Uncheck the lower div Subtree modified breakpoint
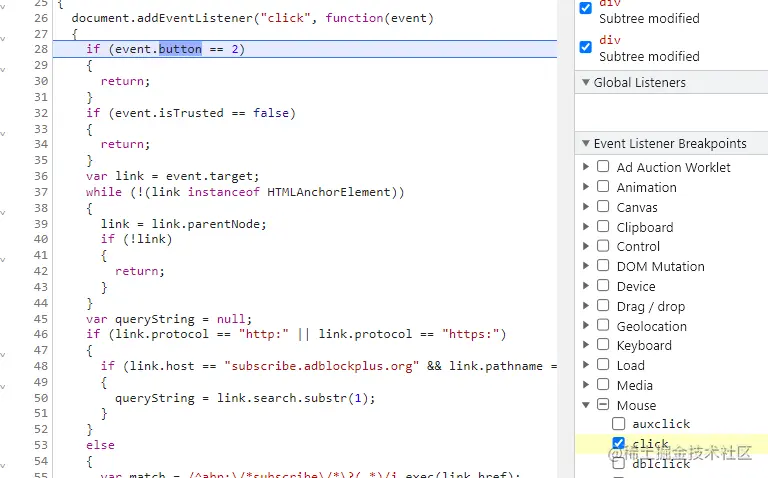The image size is (768, 478). [x=585, y=47]
